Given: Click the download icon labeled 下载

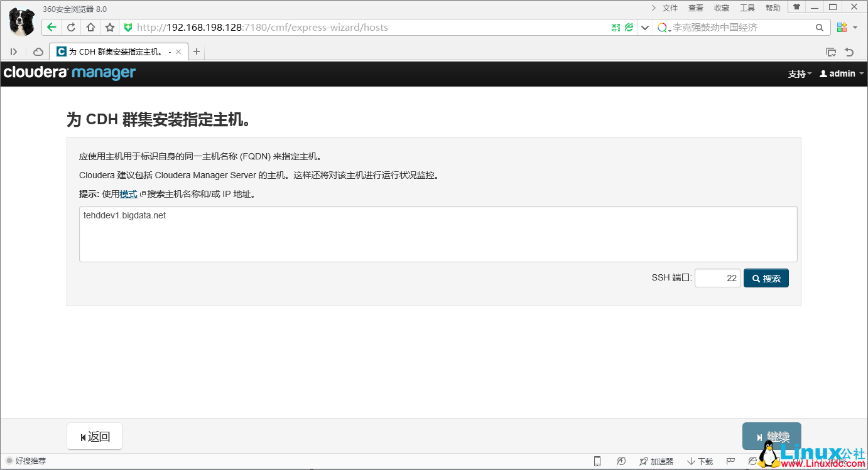Looking at the screenshot, I should point(699,461).
